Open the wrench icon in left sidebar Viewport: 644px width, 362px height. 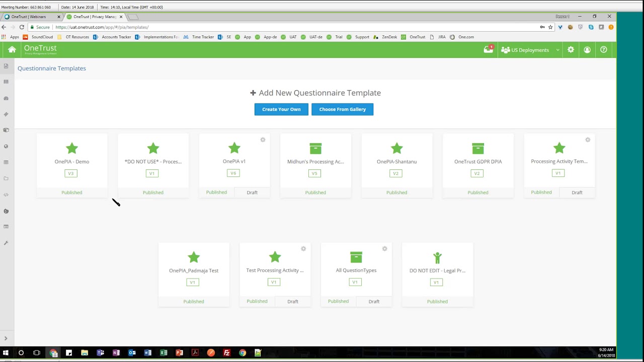point(6,243)
